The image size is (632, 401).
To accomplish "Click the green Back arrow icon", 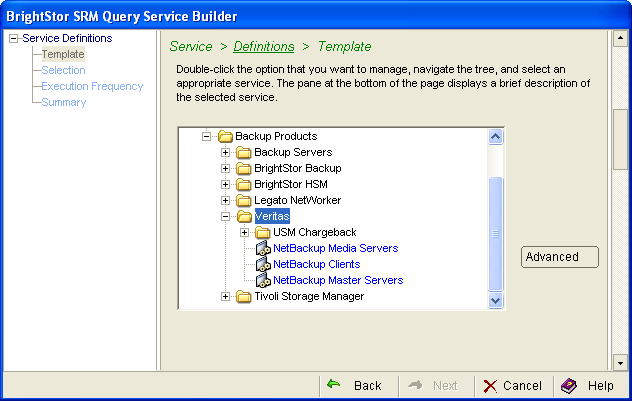I will click(333, 384).
